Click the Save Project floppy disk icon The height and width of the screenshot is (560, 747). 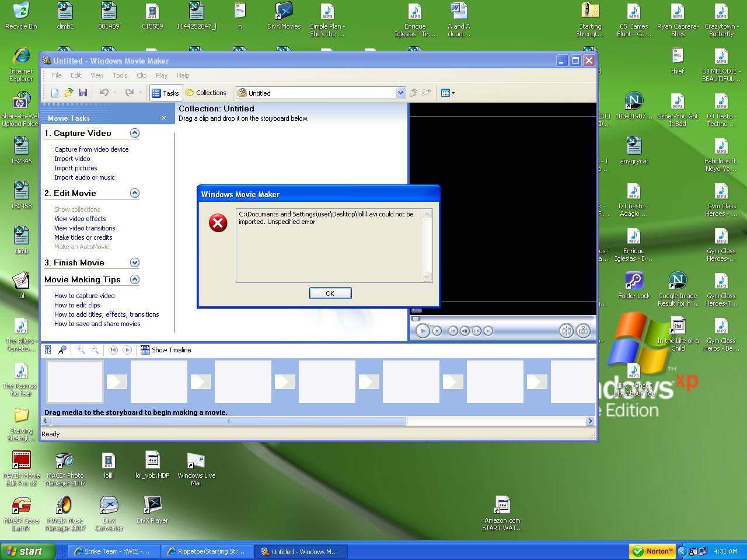(x=83, y=93)
